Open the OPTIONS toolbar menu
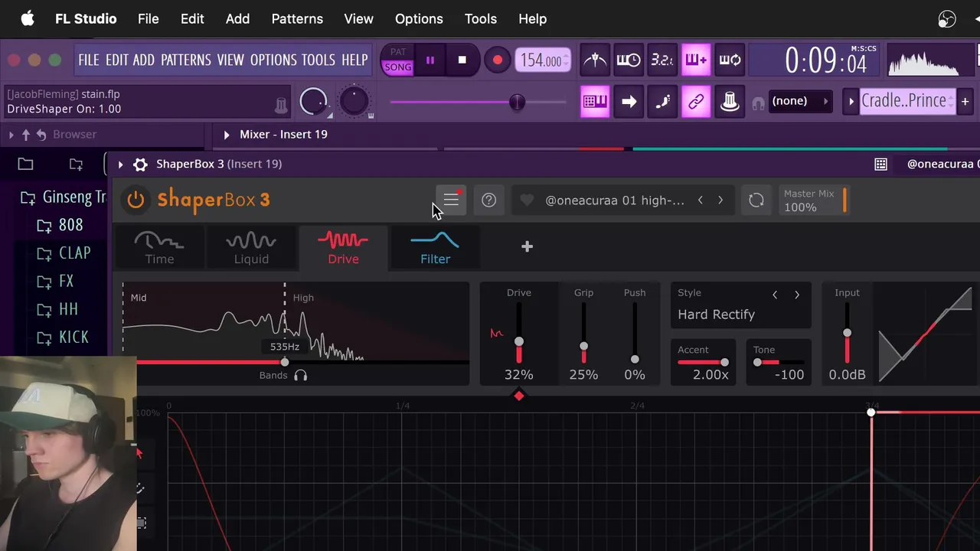This screenshot has width=980, height=551. coord(273,60)
